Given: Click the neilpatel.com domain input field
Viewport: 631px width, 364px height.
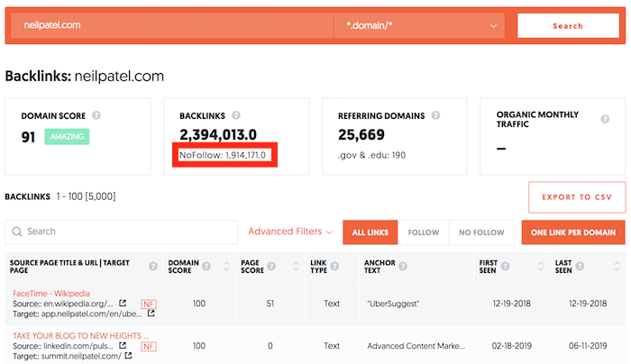Looking at the screenshot, I should pyautogui.click(x=172, y=26).
